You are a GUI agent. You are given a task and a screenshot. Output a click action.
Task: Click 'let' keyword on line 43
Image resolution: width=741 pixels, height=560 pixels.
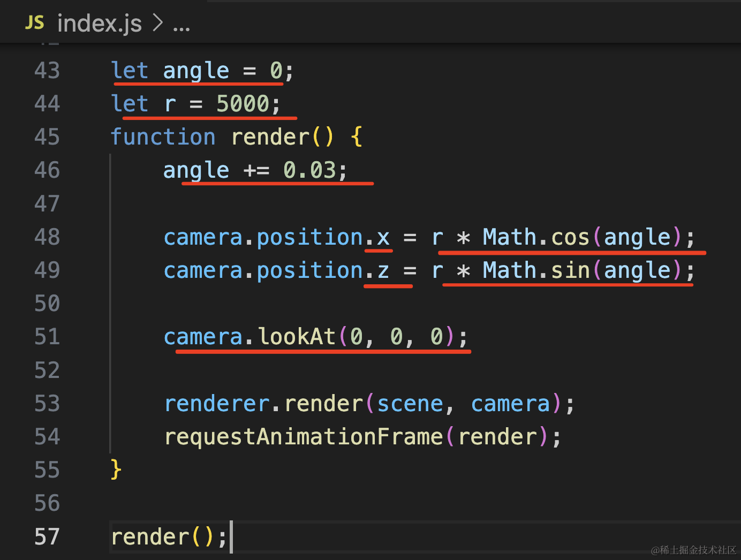point(130,71)
